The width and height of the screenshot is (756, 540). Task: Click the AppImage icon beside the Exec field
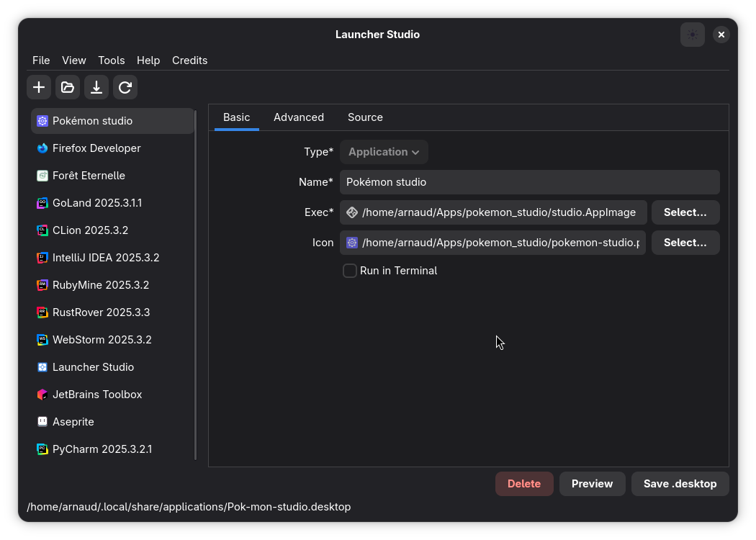pos(351,212)
